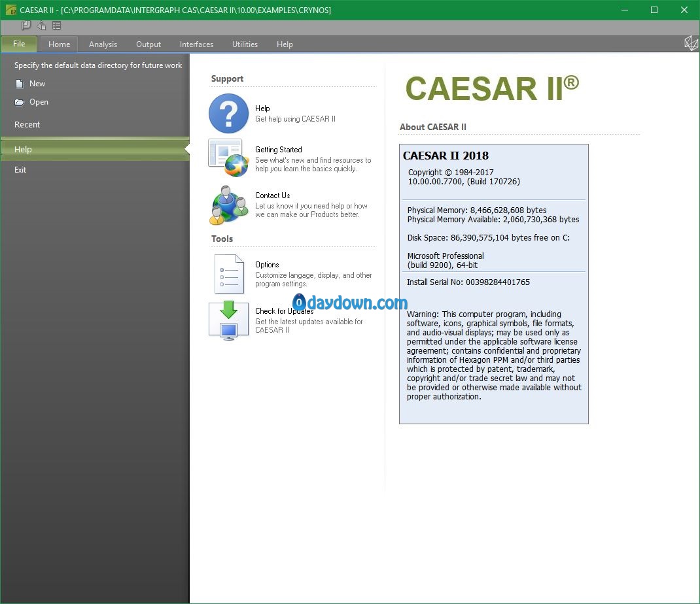Click the tag-shaped icon in quick access toolbar
The height and width of the screenshot is (604, 700).
[41, 25]
